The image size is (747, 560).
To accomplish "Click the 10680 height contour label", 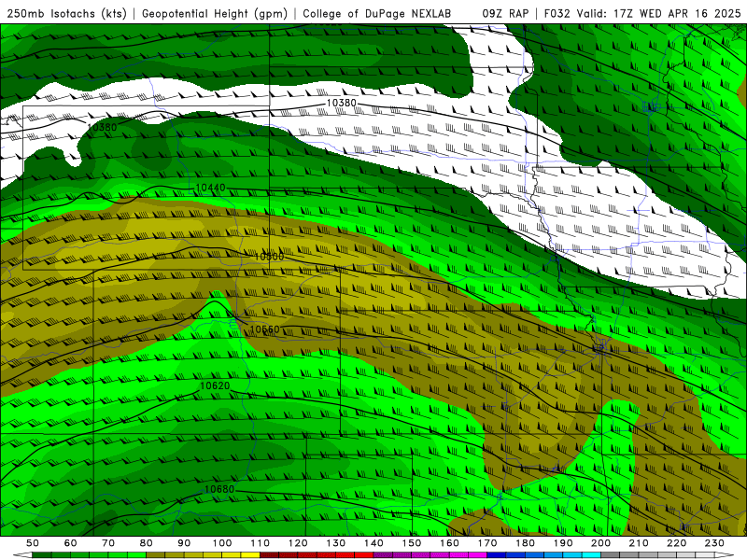I will (x=219, y=489).
